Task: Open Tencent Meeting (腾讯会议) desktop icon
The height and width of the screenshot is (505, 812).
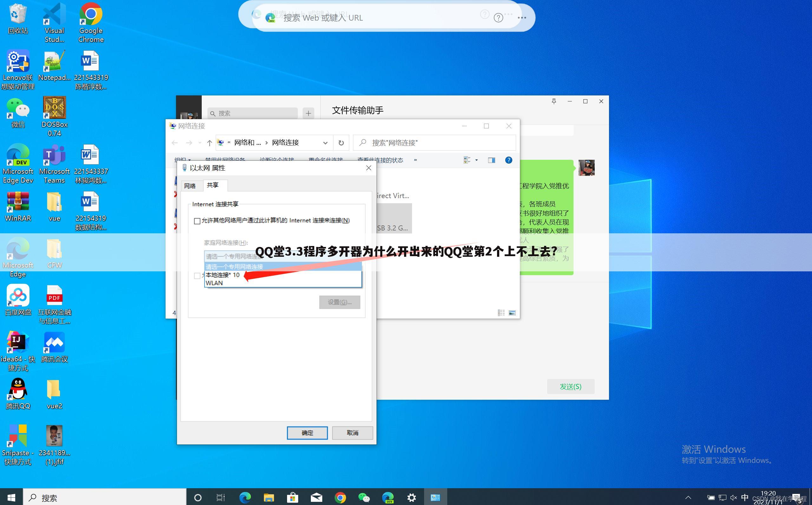Action: [x=54, y=347]
